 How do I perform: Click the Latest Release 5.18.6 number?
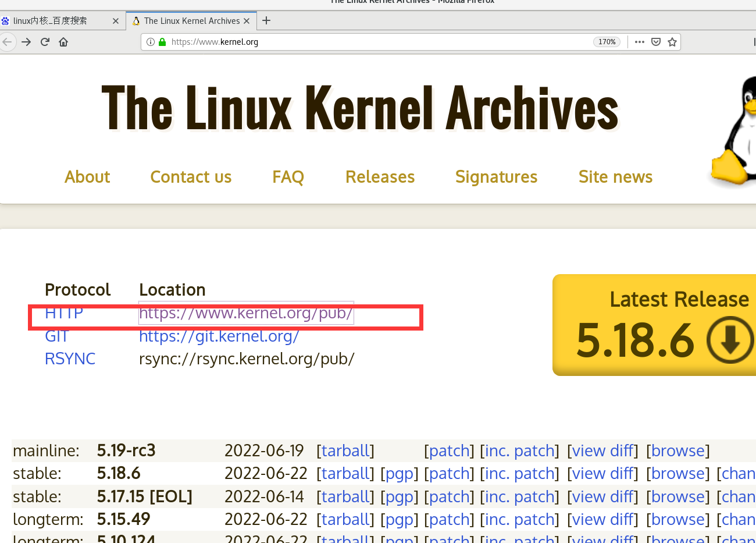636,340
